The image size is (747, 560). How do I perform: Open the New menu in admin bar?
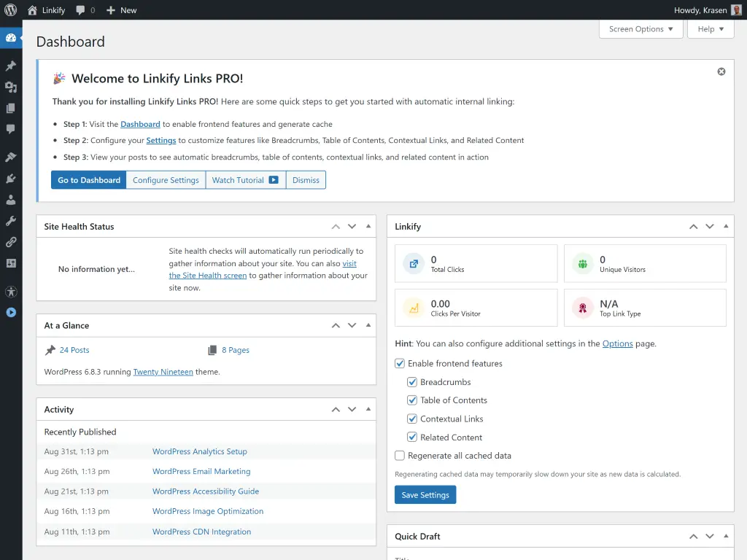tap(121, 10)
